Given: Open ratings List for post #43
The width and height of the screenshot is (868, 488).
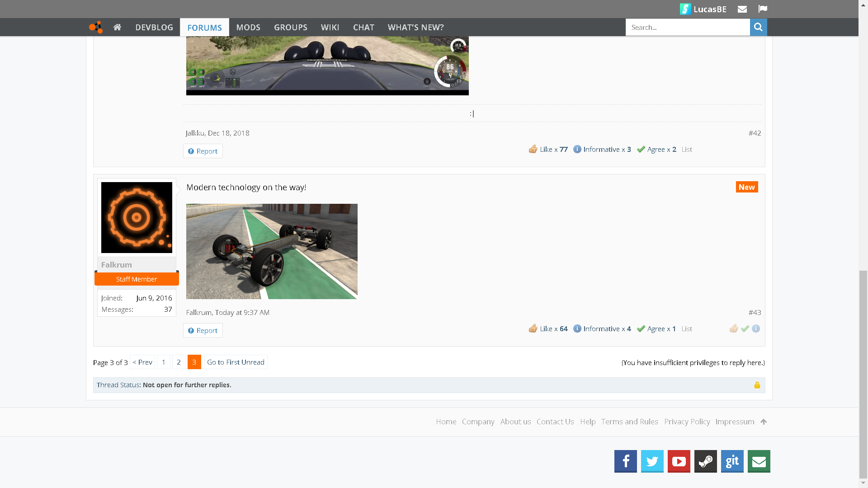Looking at the screenshot, I should pos(687,328).
